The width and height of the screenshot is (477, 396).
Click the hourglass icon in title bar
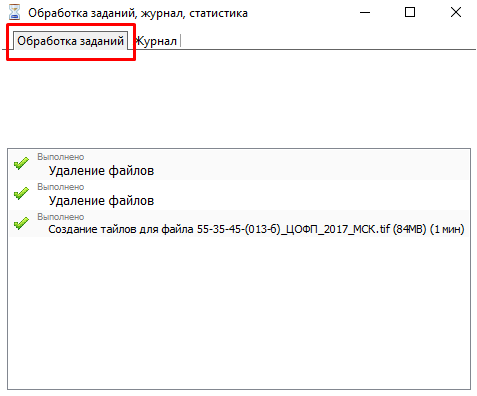point(14,13)
